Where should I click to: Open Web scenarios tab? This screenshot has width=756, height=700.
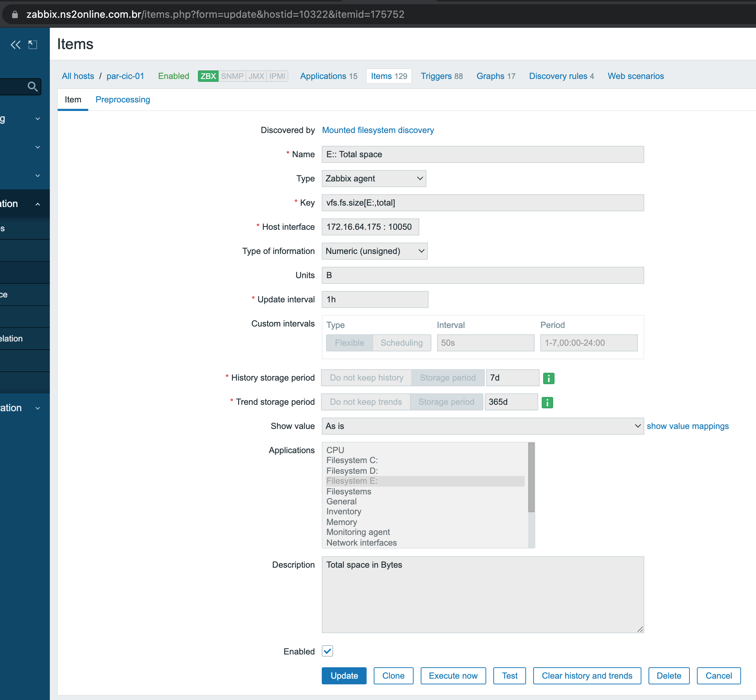tap(635, 76)
